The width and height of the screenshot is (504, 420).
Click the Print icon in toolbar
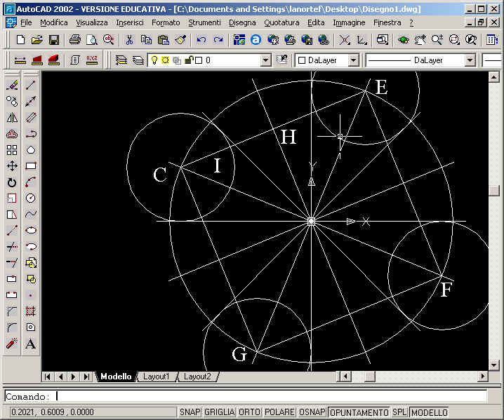[x=74, y=40]
